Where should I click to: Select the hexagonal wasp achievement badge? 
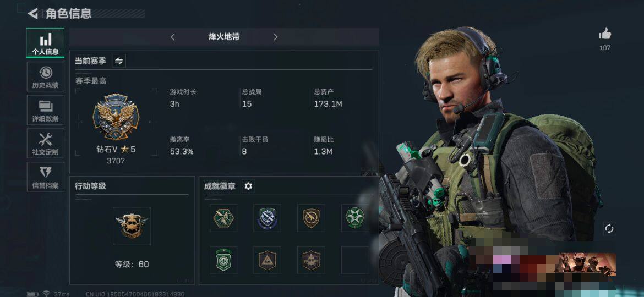pyautogui.click(x=223, y=218)
